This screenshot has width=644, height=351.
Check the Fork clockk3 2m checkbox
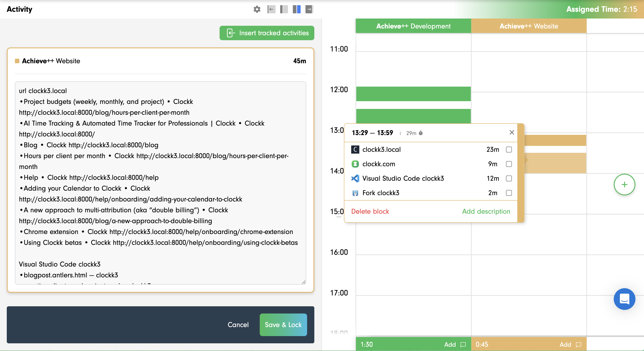click(509, 193)
